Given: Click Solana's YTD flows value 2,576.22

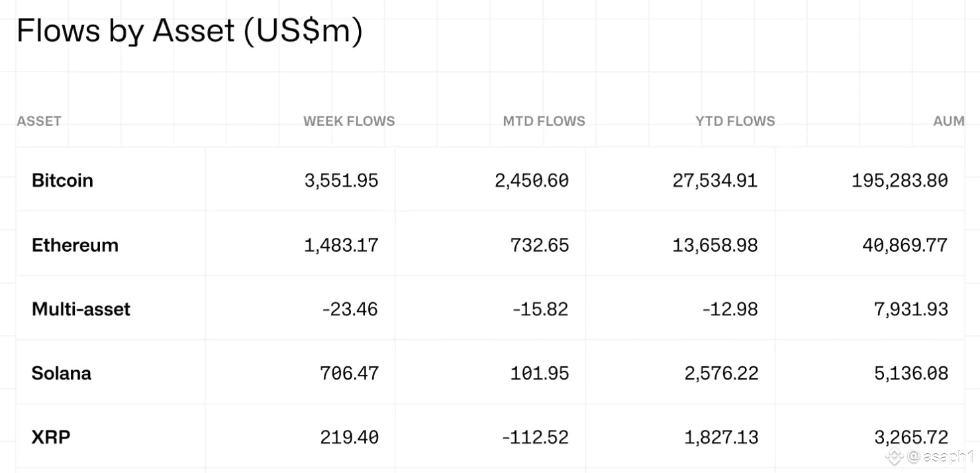Looking at the screenshot, I should [x=721, y=373].
